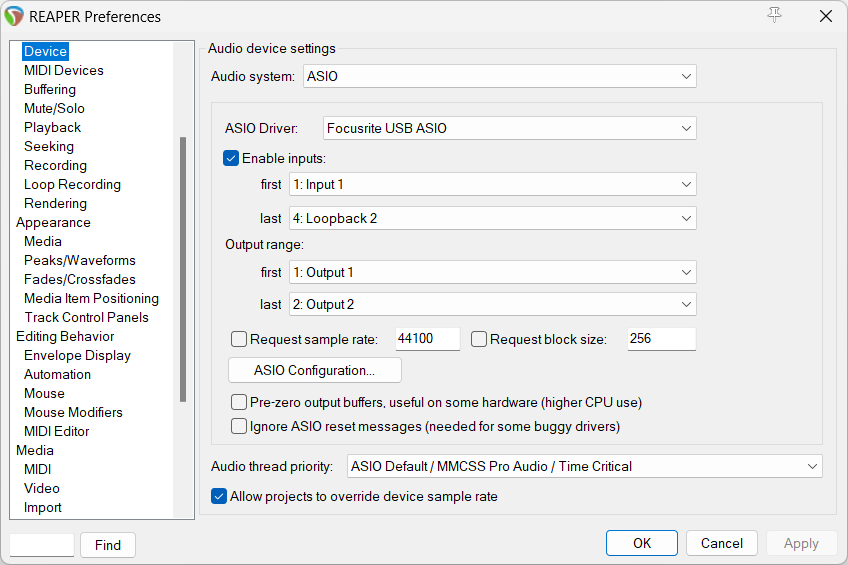Enable Request sample rate checkbox
The width and height of the screenshot is (848, 565).
coord(239,339)
